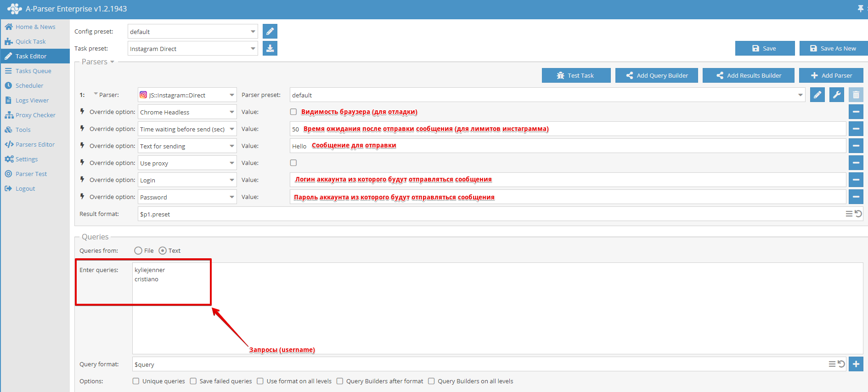
Task: Open the Result format template list icon
Action: (x=849, y=214)
